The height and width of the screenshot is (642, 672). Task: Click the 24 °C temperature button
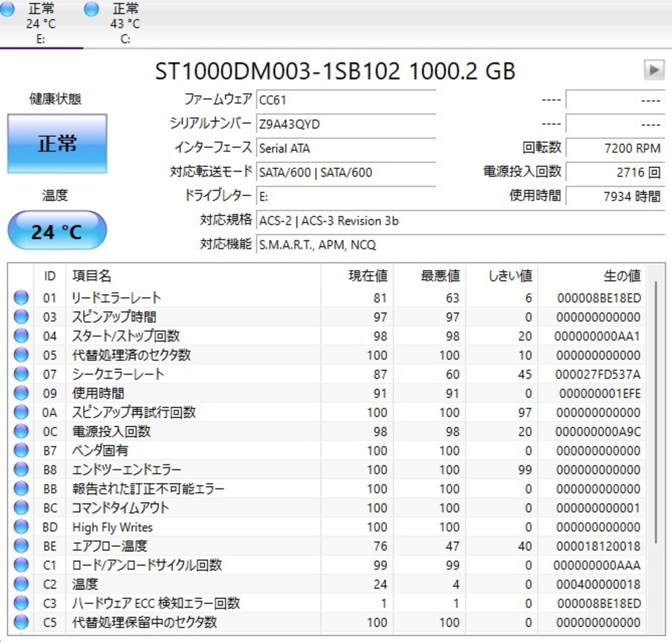[57, 231]
